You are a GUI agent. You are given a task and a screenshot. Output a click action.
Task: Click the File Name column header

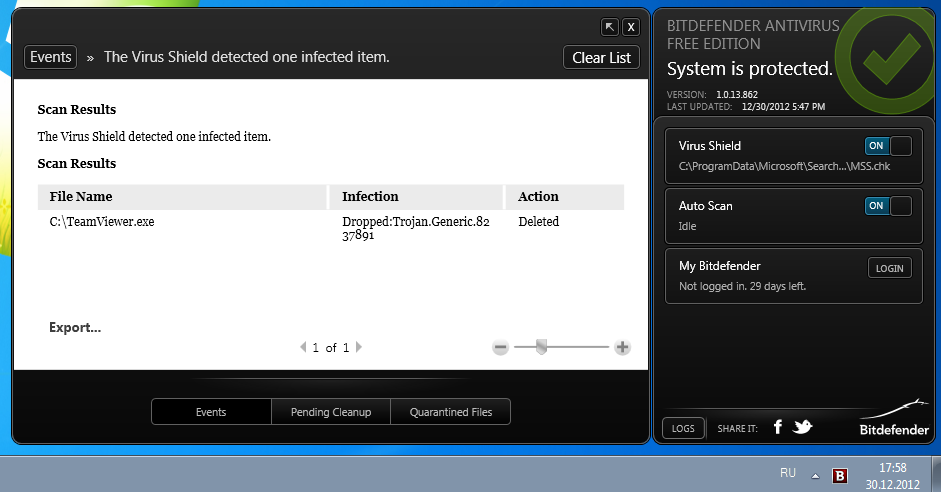click(x=182, y=197)
